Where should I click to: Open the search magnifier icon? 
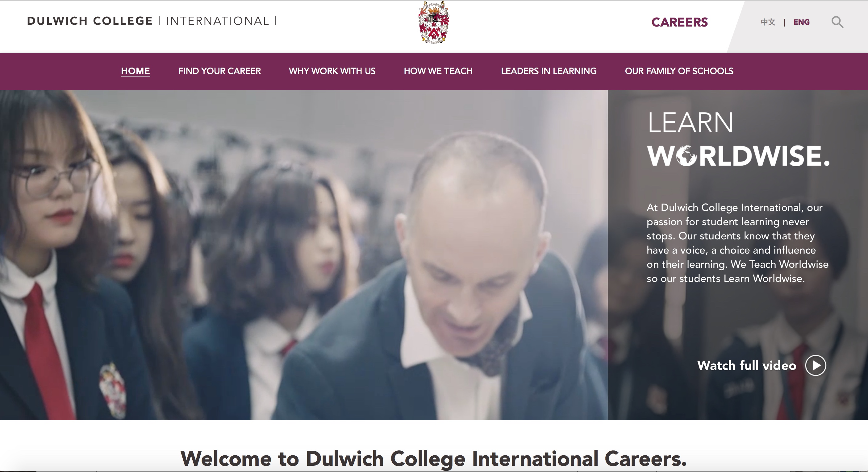(x=837, y=22)
